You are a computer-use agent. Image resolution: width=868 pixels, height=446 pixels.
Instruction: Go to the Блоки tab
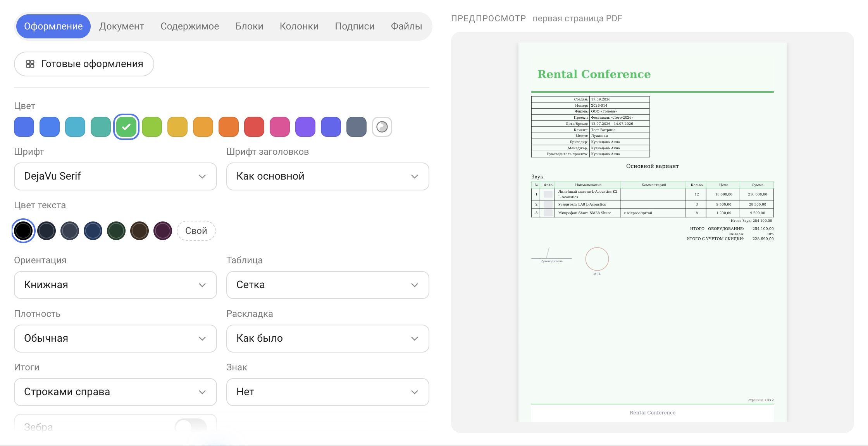[x=250, y=26]
